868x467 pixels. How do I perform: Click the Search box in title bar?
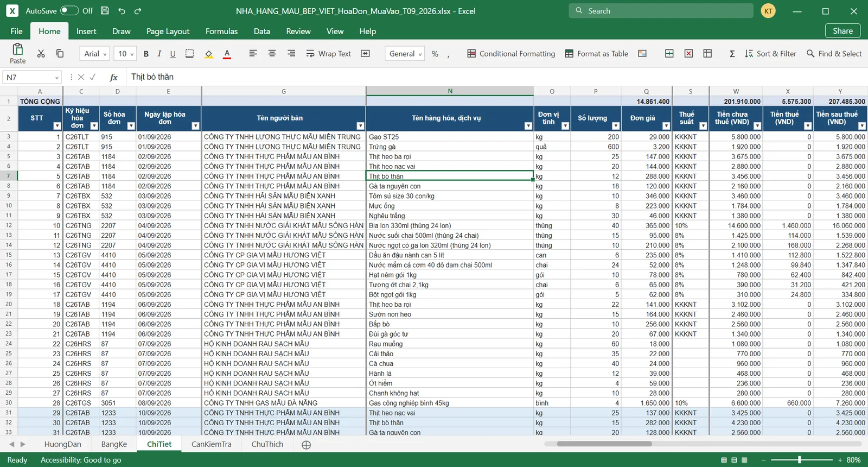point(661,11)
